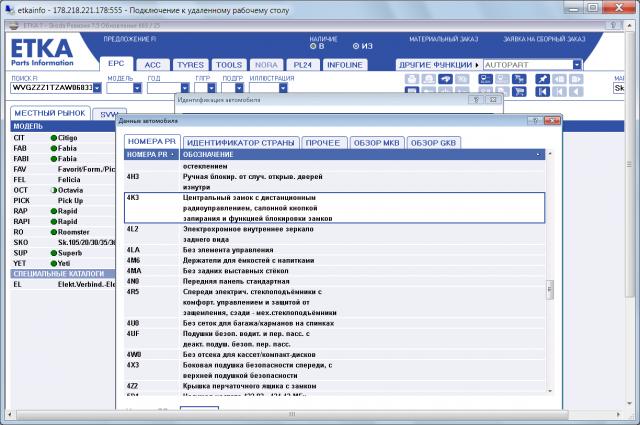Open the ПОДГР subgroup dropdown
The height and width of the screenshot is (425, 640).
[x=239, y=88]
